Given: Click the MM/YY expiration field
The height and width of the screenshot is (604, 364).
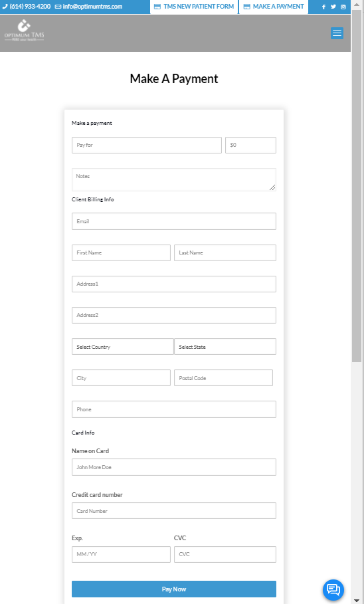Looking at the screenshot, I should (121, 554).
